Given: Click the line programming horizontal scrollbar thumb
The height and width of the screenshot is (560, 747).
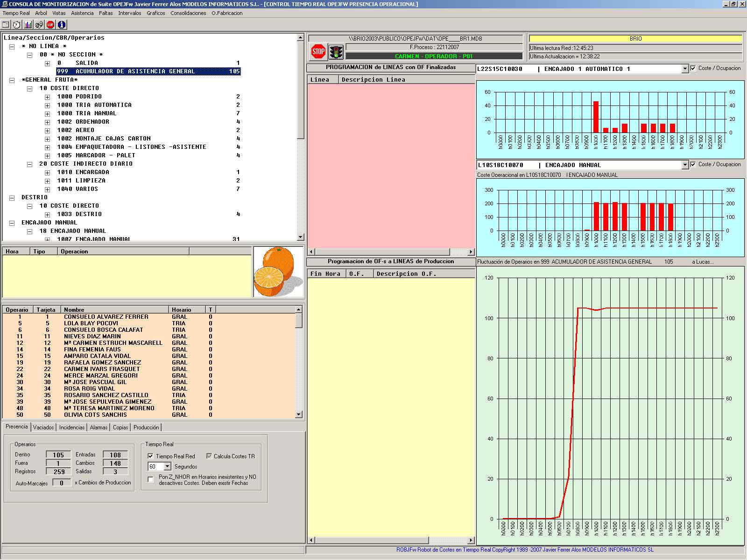Looking at the screenshot, I should tap(382, 252).
